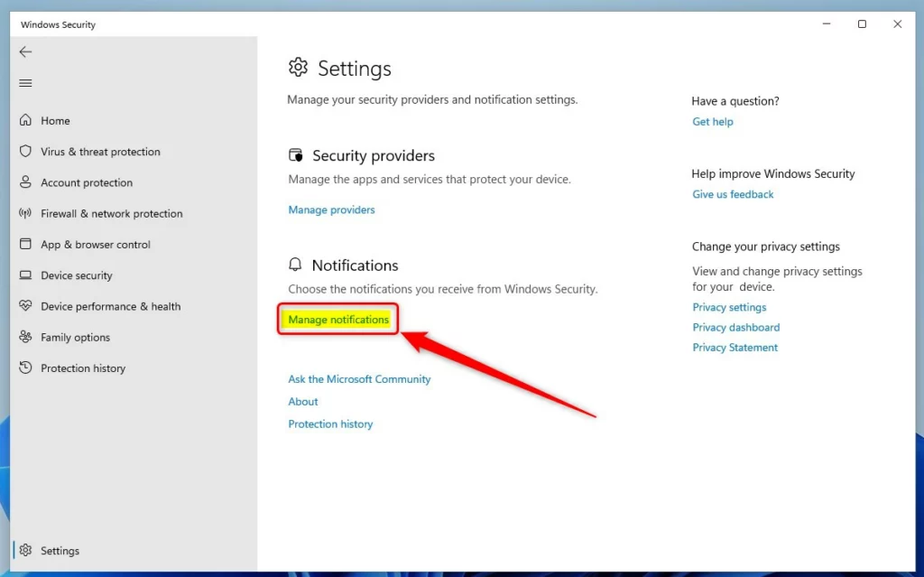
Task: Click 'Change your privacy settings' heading
Action: click(x=765, y=246)
